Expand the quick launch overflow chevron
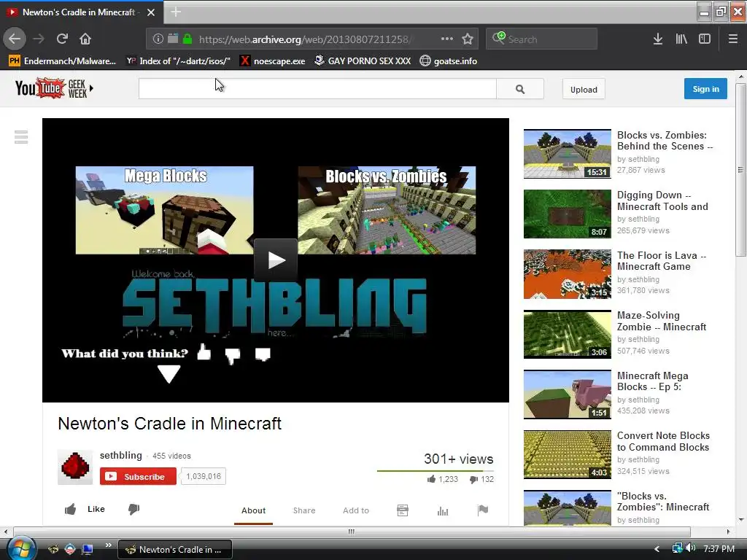This screenshot has height=560, width=747. pos(108,545)
